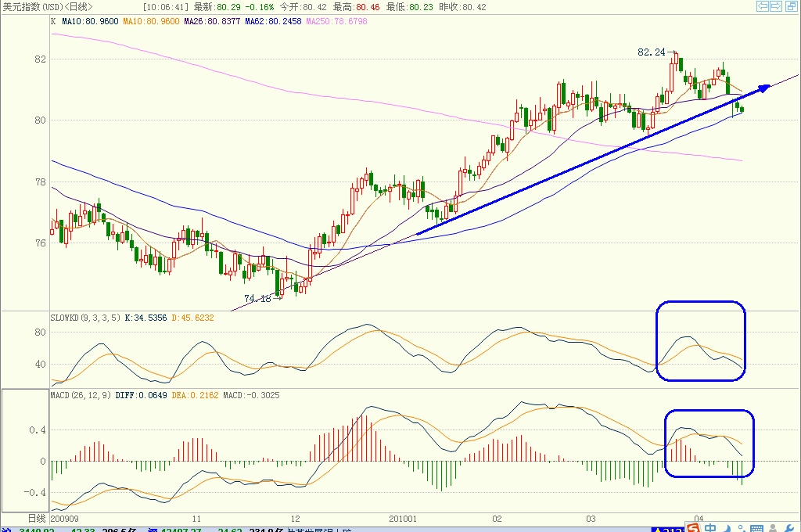Toggle the moon half-width icon in IME bar
801x532 pixels.
click(x=727, y=528)
